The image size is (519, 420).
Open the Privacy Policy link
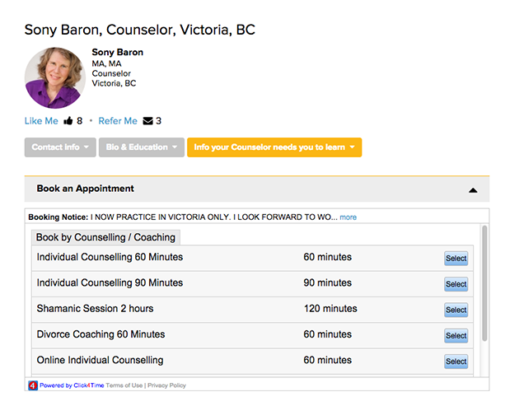[x=167, y=385]
